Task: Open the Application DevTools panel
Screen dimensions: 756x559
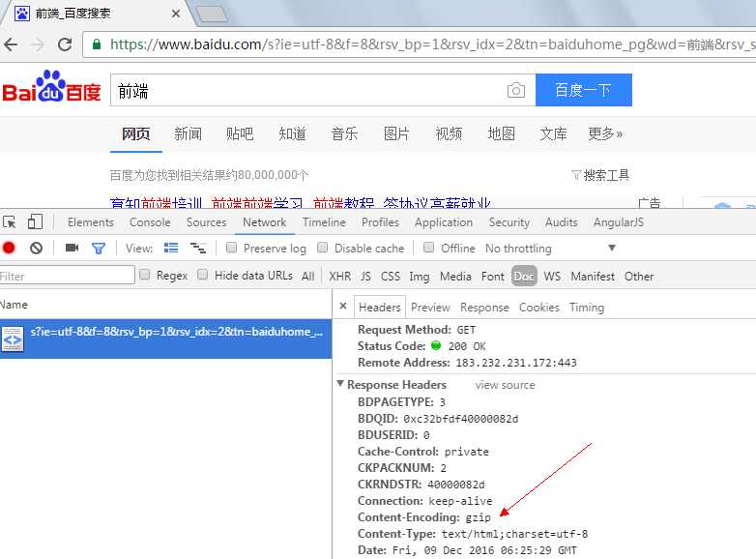Action: [x=444, y=222]
